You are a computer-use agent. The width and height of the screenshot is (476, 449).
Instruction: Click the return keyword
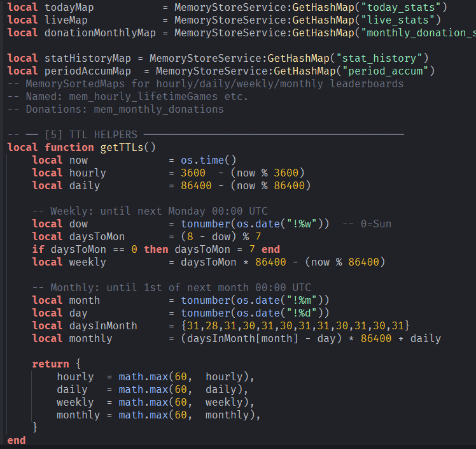point(51,364)
